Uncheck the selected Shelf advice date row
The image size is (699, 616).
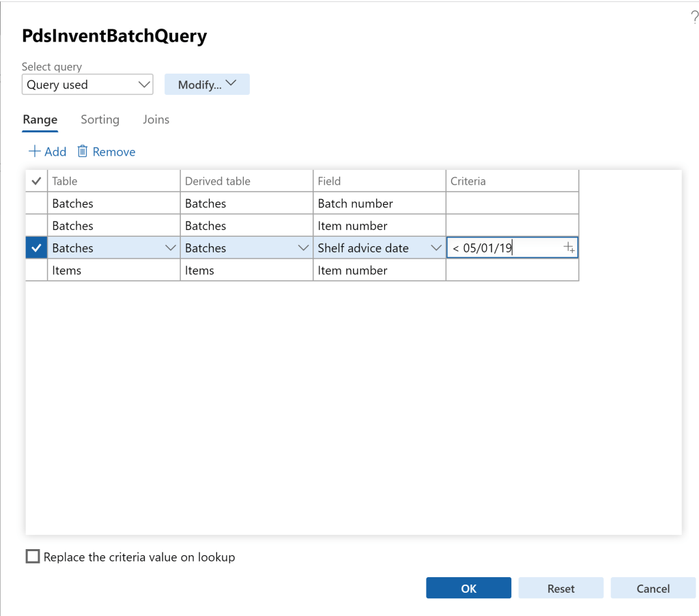pyautogui.click(x=36, y=248)
